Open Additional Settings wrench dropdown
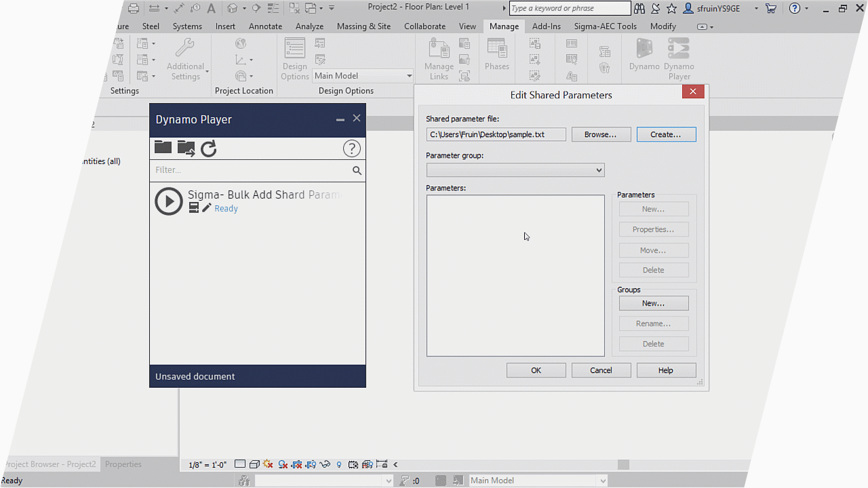 point(185,59)
